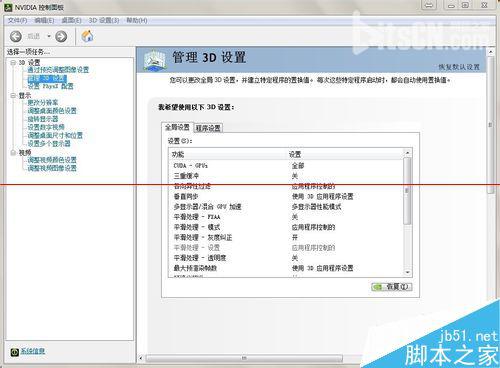
Task: Click the 管理 3D 设置 header icon
Action: coord(155,60)
